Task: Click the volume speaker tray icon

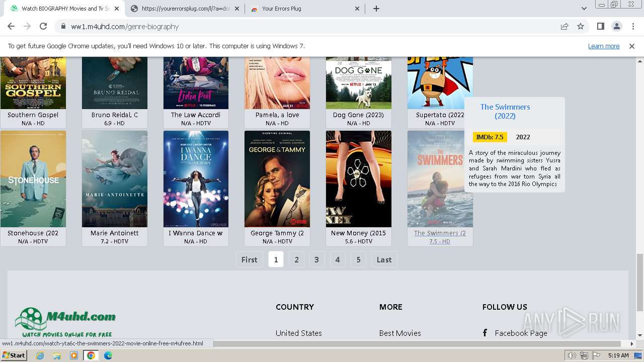Action: pyautogui.click(x=572, y=355)
